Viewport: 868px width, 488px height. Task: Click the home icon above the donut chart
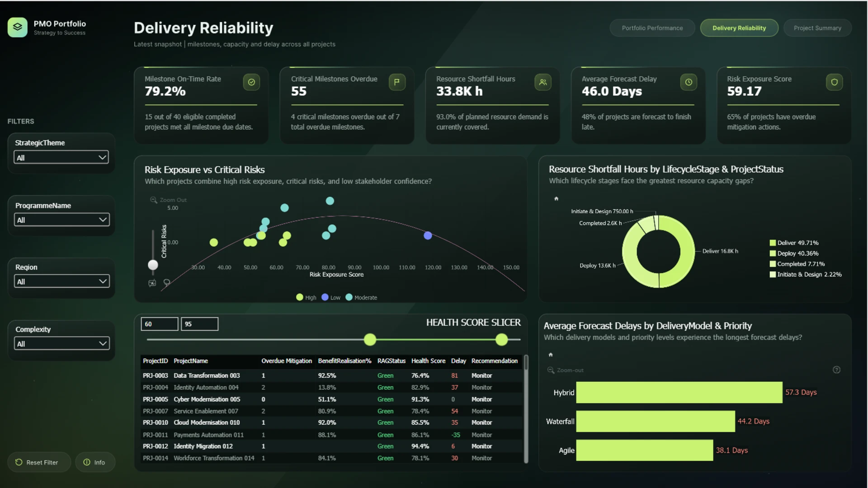tap(557, 198)
